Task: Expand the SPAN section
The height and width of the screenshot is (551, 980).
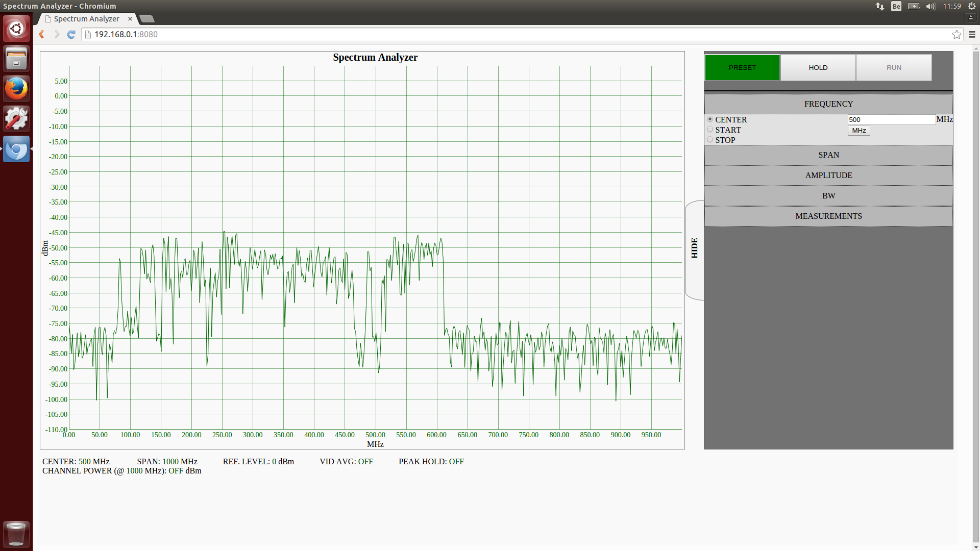Action: 828,155
